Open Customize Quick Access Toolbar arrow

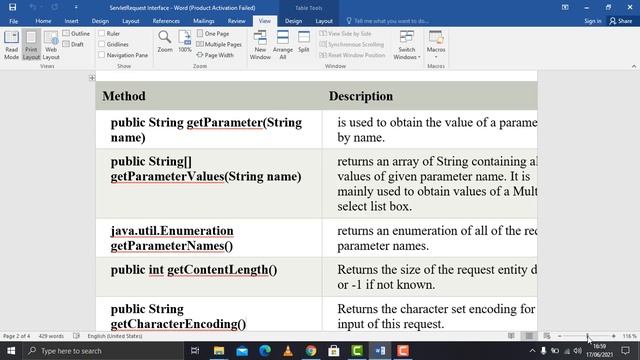pyautogui.click(x=76, y=7)
